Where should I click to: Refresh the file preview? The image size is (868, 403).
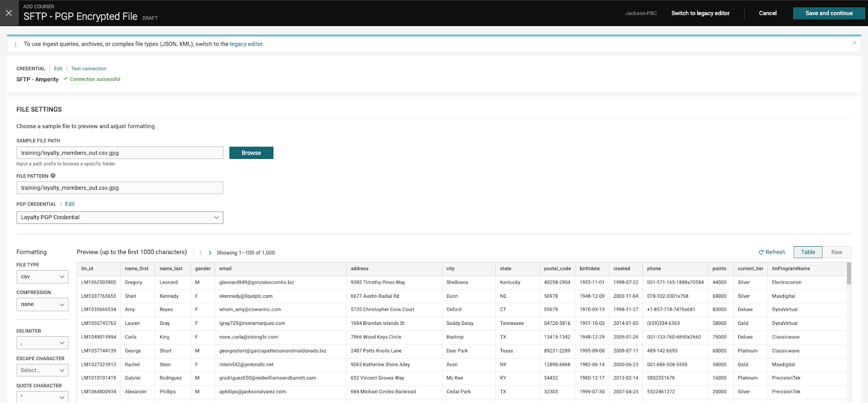pyautogui.click(x=771, y=252)
